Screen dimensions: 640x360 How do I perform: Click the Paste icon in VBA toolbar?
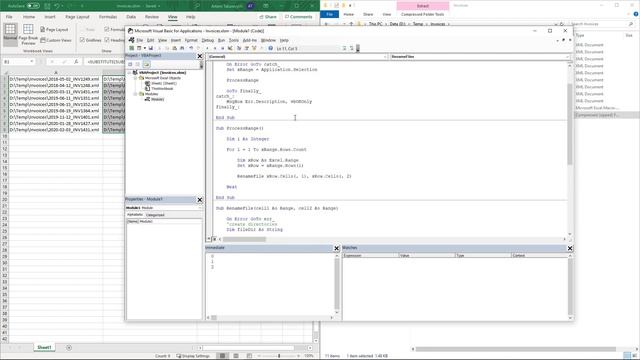point(175,48)
